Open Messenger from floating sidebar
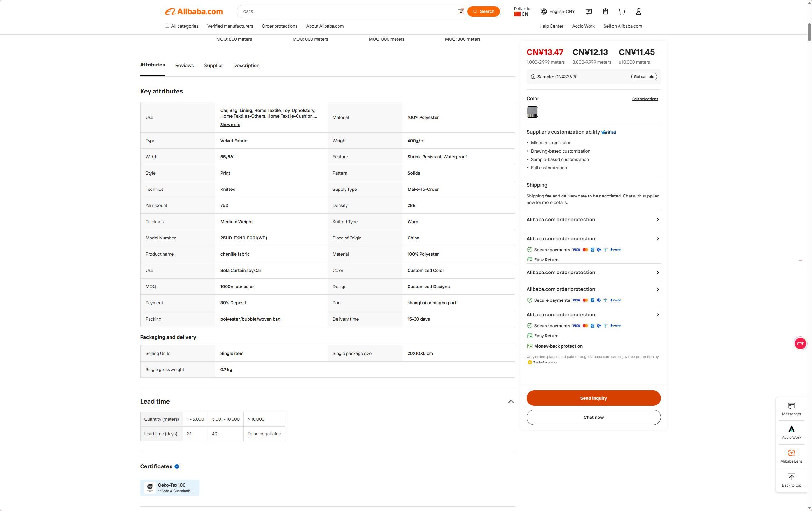812x511 pixels. [x=791, y=409]
